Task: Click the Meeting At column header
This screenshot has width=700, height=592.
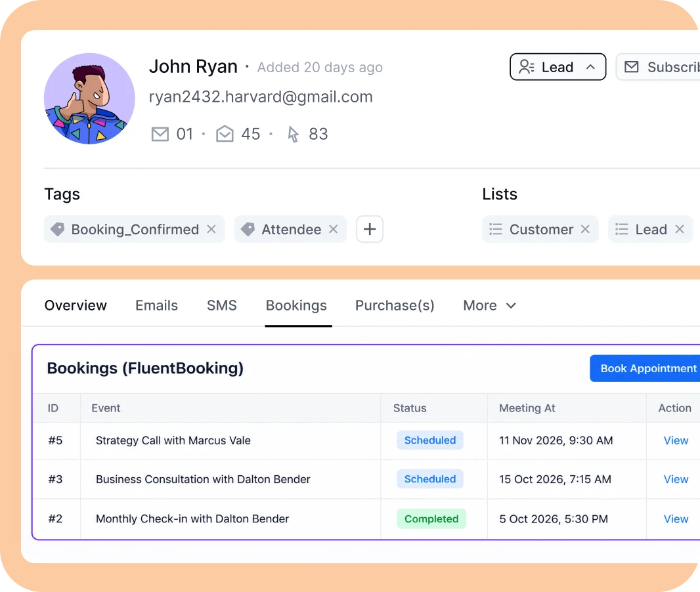Action: 527,408
